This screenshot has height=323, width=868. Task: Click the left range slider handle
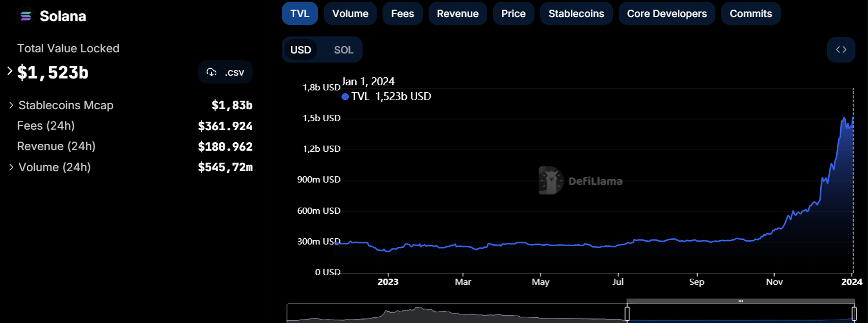click(627, 313)
